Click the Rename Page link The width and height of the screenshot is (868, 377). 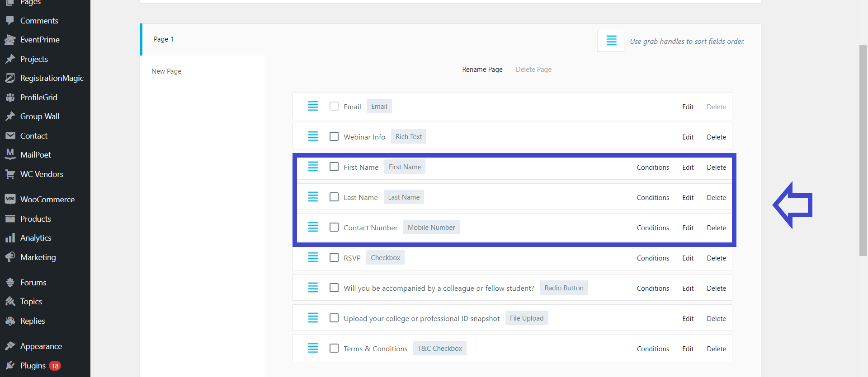pos(482,70)
